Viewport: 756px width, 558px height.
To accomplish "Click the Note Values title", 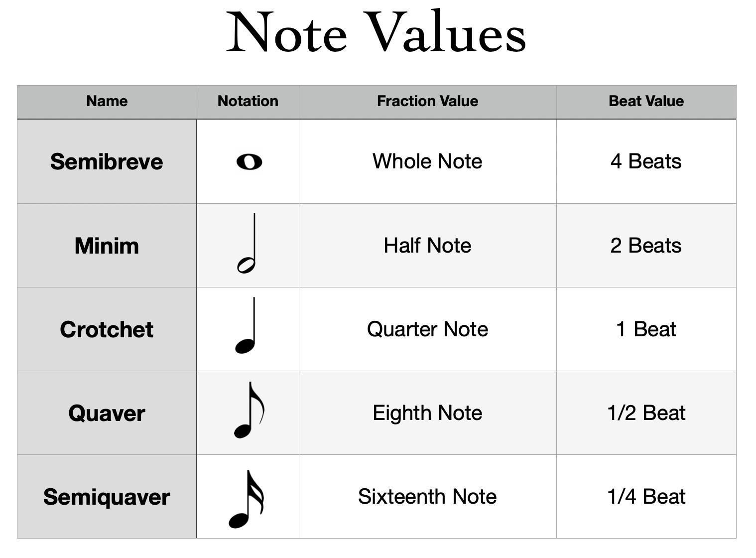I will pyautogui.click(x=377, y=32).
